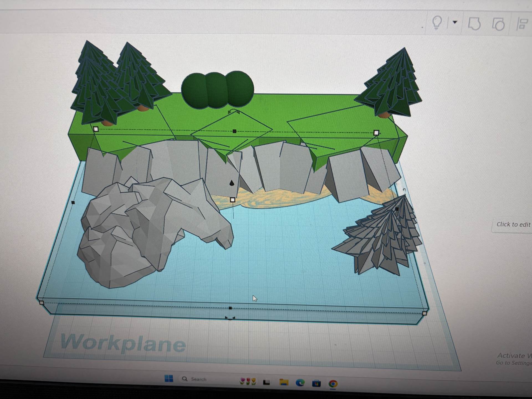Click the black midpoint handle on the back edge
The height and width of the screenshot is (399, 532).
(234, 131)
